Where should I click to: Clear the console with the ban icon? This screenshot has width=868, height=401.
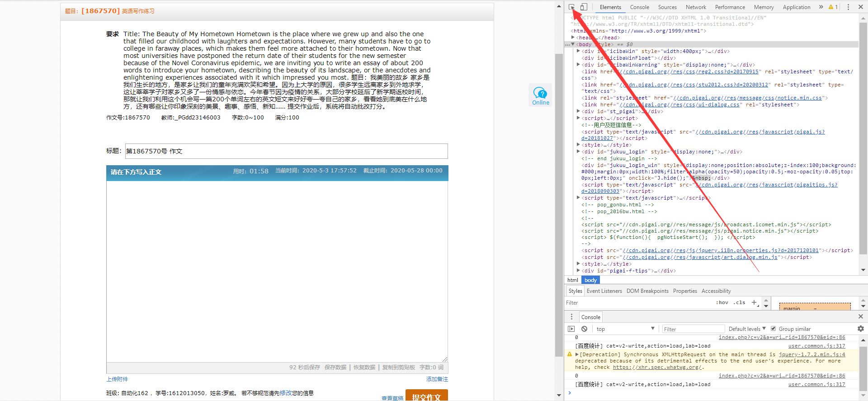pyautogui.click(x=584, y=329)
